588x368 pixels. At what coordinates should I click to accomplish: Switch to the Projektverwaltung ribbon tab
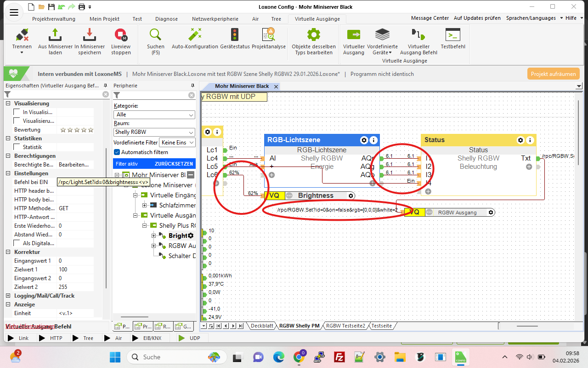(54, 19)
